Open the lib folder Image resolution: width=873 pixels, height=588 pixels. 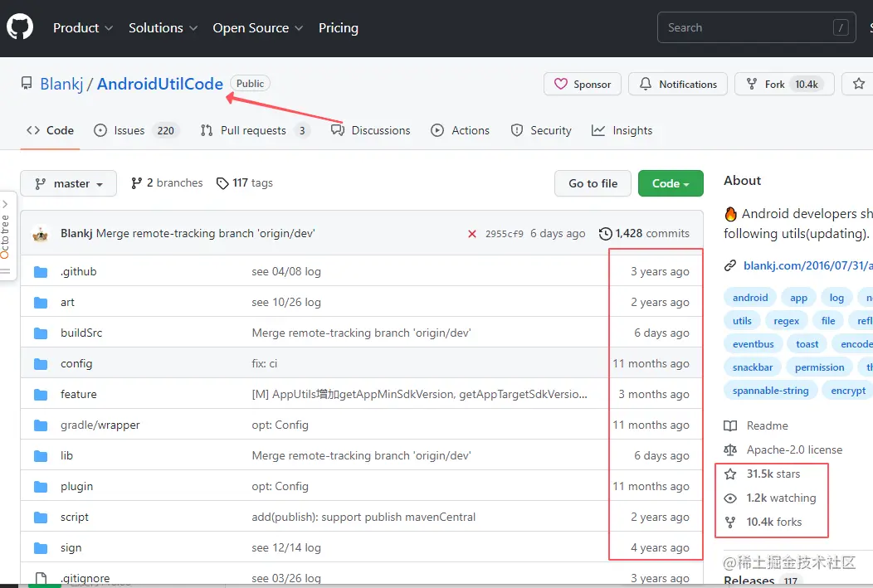tap(67, 455)
